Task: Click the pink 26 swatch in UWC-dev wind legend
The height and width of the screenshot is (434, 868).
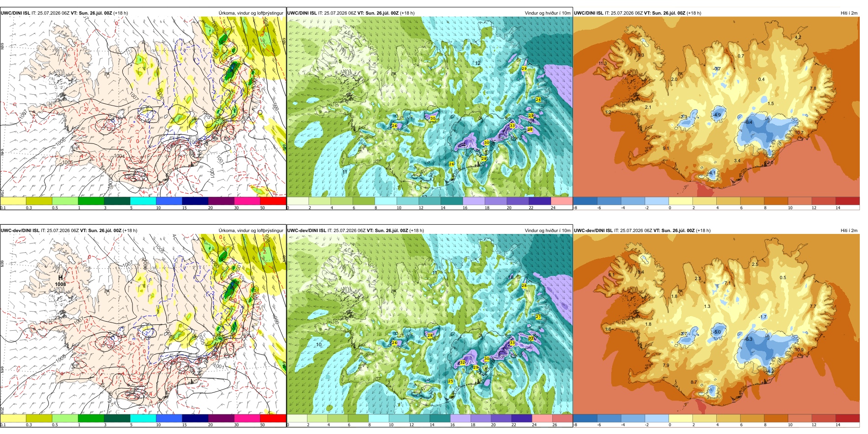Action: tap(562, 418)
